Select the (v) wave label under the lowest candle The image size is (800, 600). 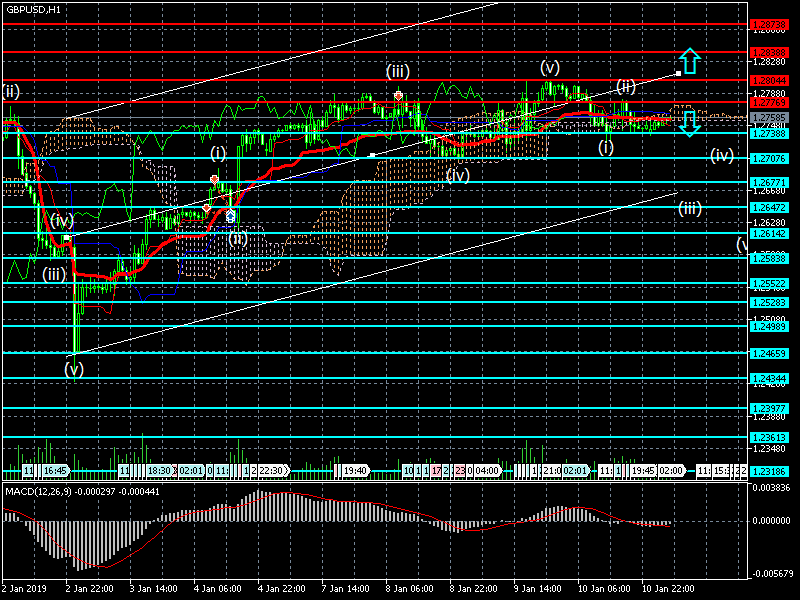[74, 368]
